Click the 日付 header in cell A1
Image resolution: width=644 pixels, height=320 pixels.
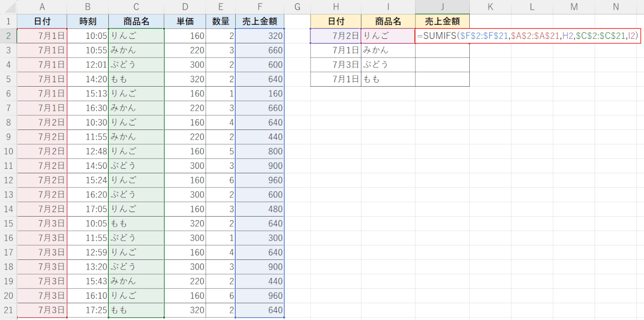click(42, 21)
